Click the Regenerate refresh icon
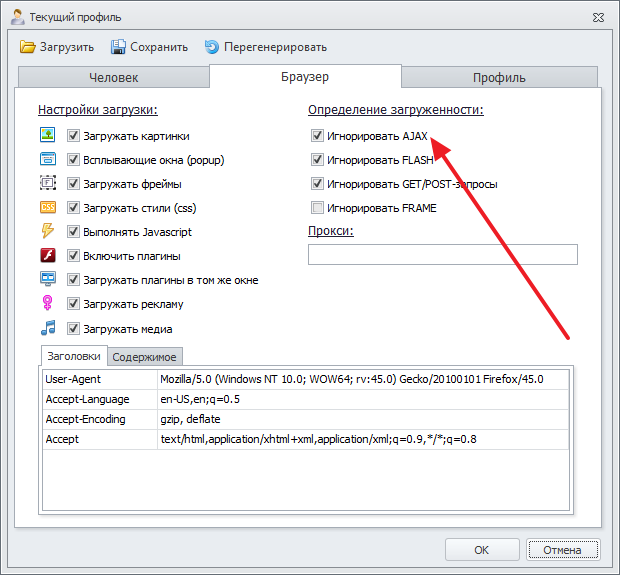620x575 pixels. pyautogui.click(x=212, y=47)
